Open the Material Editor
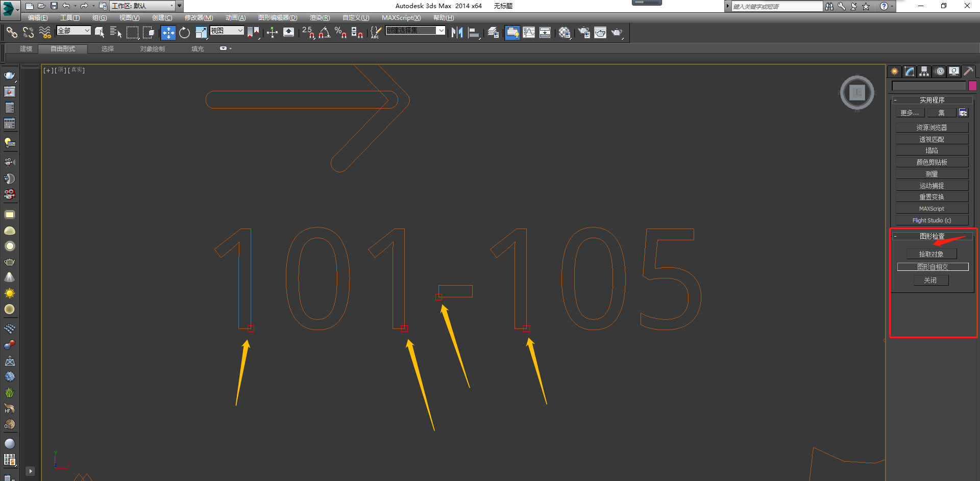Image resolution: width=980 pixels, height=481 pixels. point(564,33)
